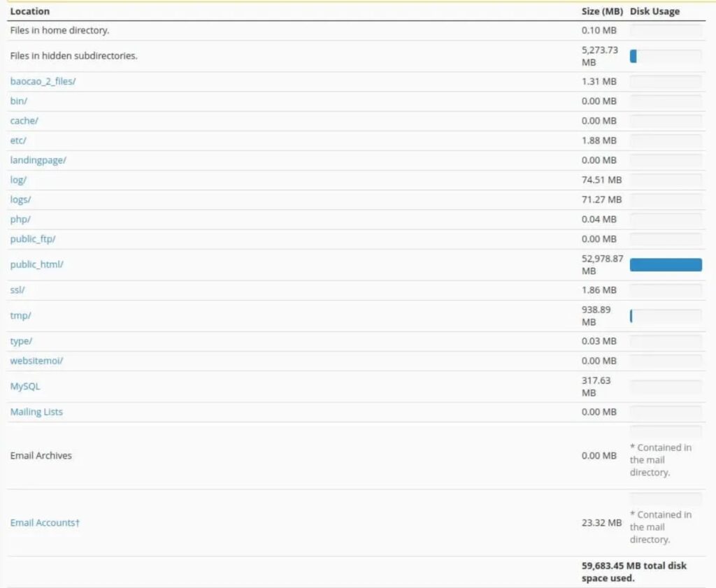Select the type/ folder link
Viewport: 716px width, 588px height.
[x=21, y=340]
